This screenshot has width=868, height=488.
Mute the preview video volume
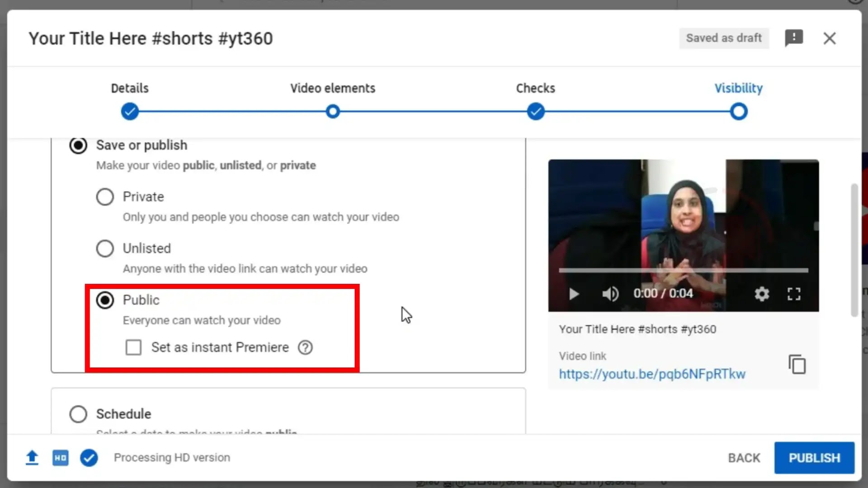[x=610, y=294]
